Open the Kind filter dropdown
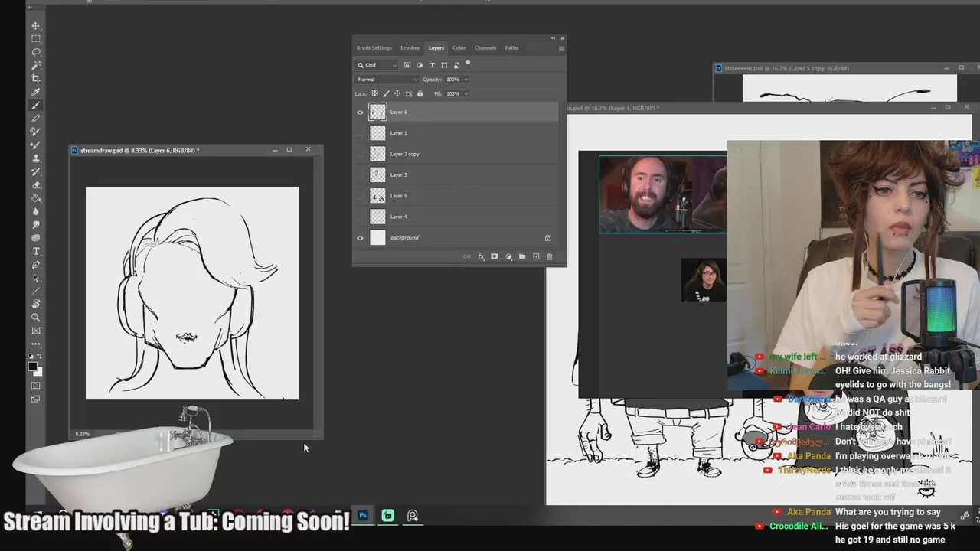980x551 pixels. pyautogui.click(x=377, y=65)
